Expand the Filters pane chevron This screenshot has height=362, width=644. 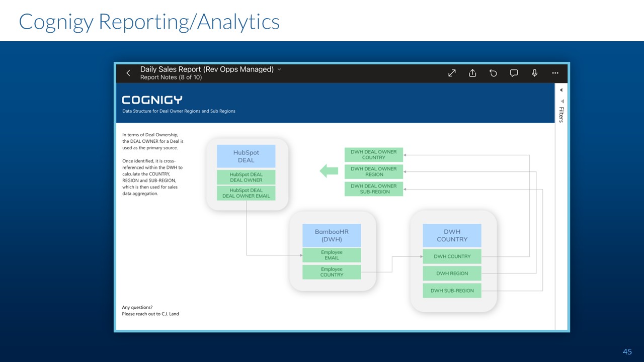[561, 90]
